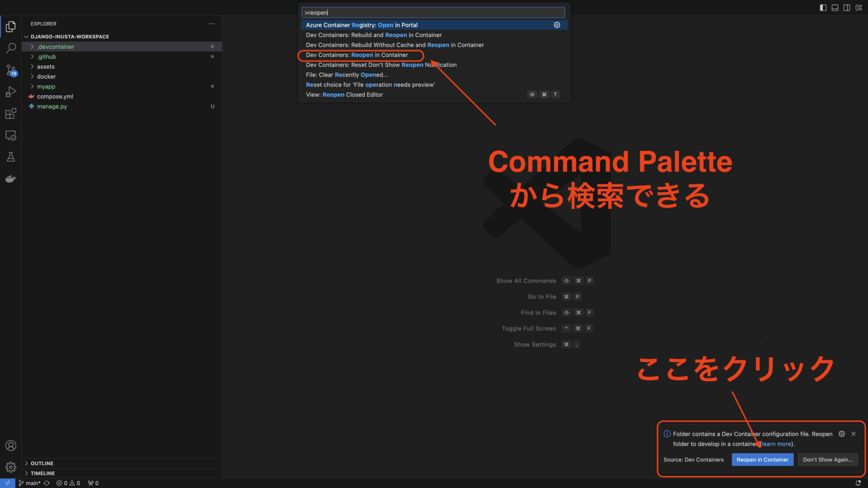Toggle primary side bar visibility
The height and width of the screenshot is (488, 868).
823,8
